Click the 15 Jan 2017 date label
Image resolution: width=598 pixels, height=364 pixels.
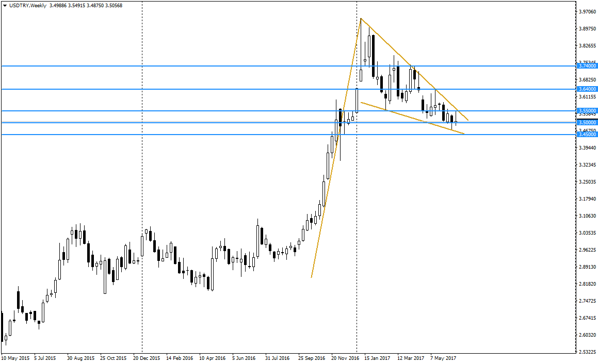click(x=378, y=358)
